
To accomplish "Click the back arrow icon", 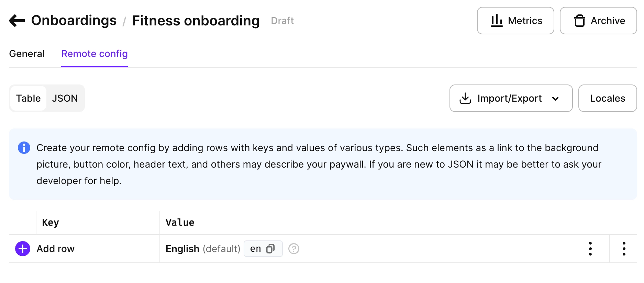I will (x=17, y=21).
